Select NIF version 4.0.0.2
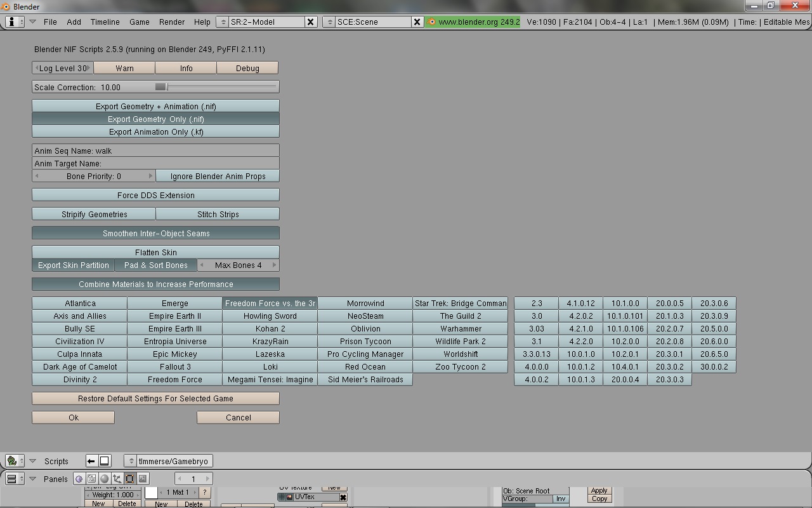 537,379
